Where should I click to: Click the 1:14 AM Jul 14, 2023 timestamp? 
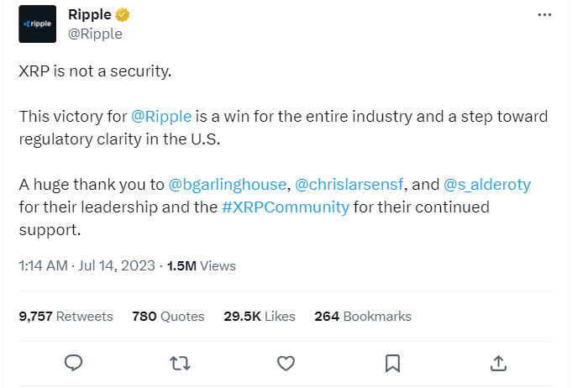point(87,265)
